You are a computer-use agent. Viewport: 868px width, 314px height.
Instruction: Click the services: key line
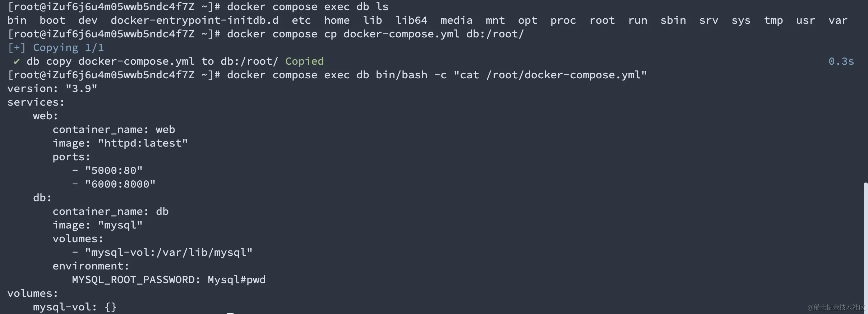(x=36, y=102)
